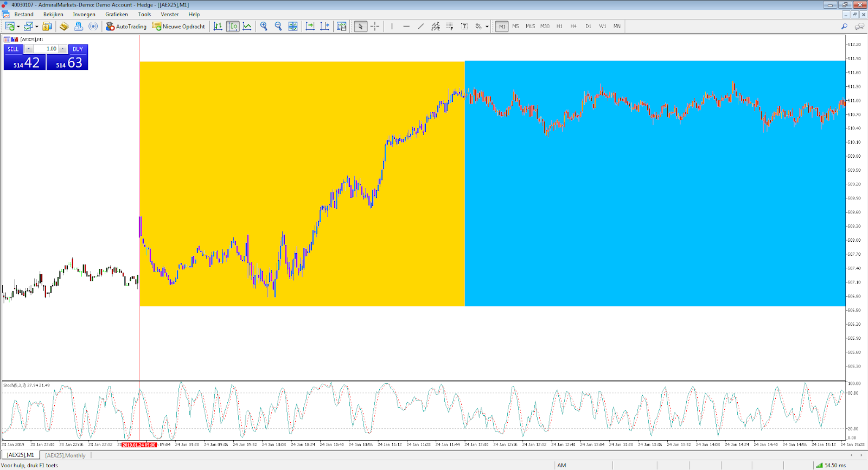
Task: Select the text label tool
Action: coord(464,26)
